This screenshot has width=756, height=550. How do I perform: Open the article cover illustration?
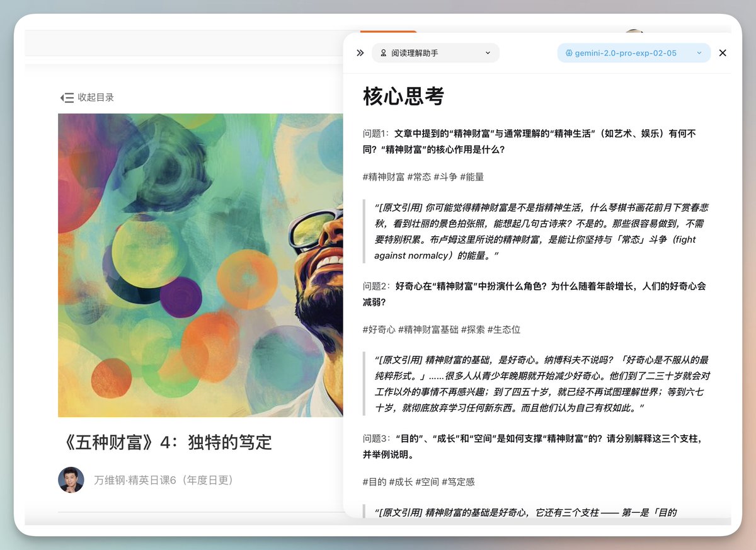coord(200,265)
